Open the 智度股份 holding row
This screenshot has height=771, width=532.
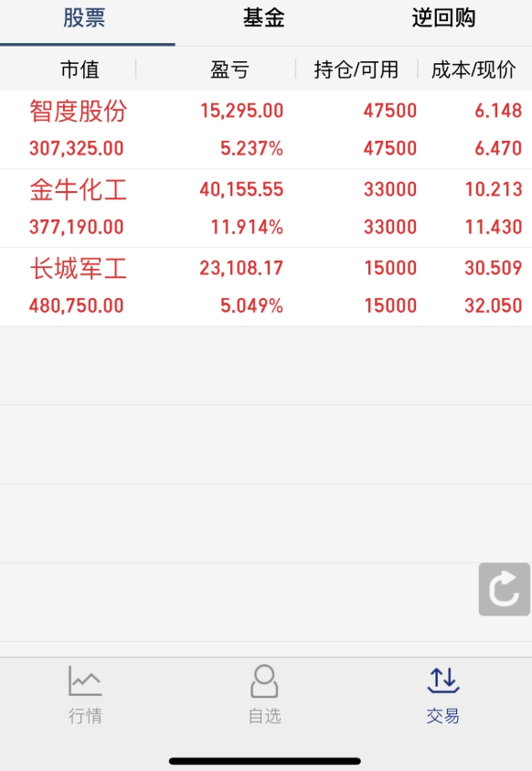click(x=266, y=129)
